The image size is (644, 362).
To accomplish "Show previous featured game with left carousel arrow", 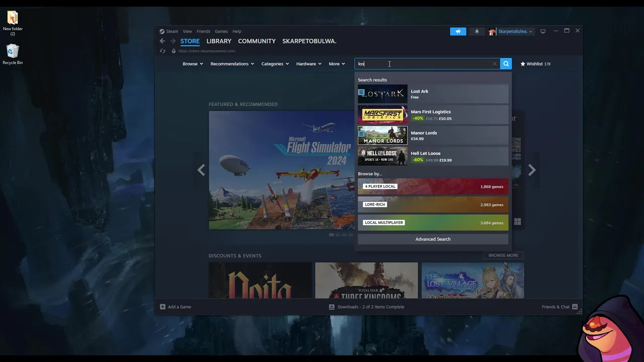I will [201, 170].
